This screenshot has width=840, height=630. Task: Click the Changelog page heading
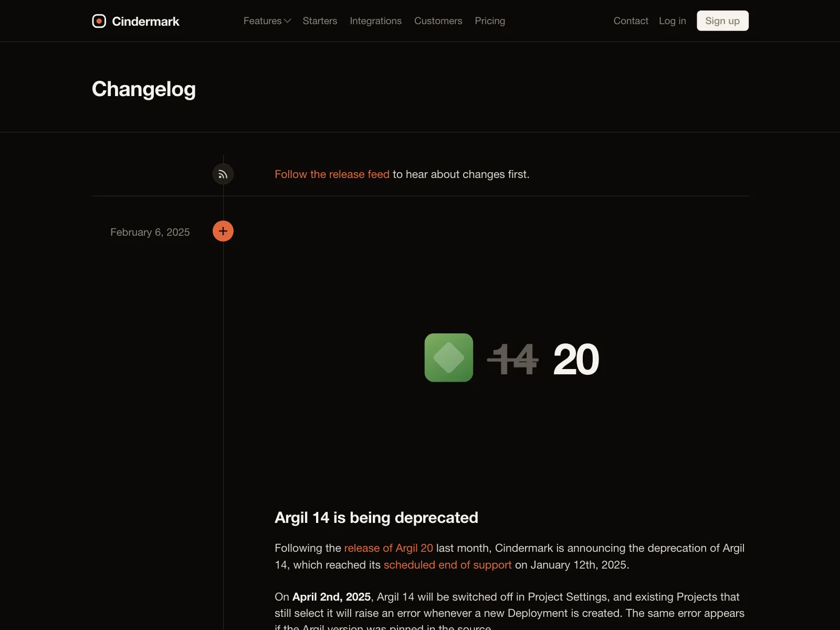pyautogui.click(x=144, y=89)
